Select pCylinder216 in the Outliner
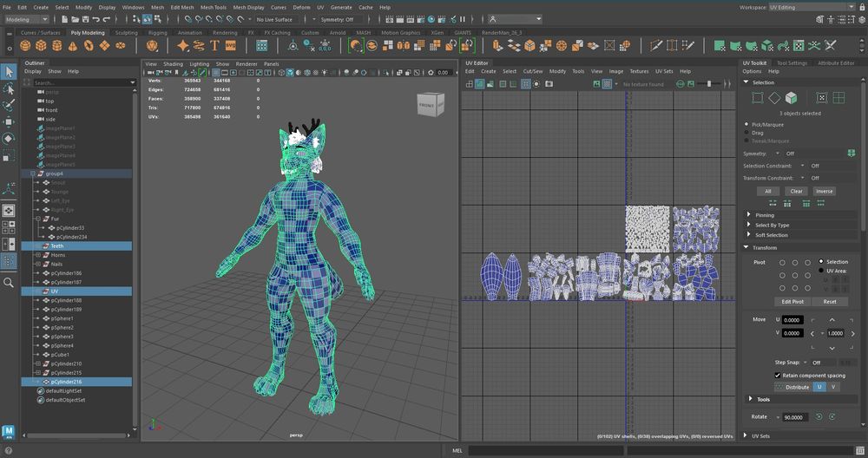The image size is (868, 458). pyautogui.click(x=76, y=382)
